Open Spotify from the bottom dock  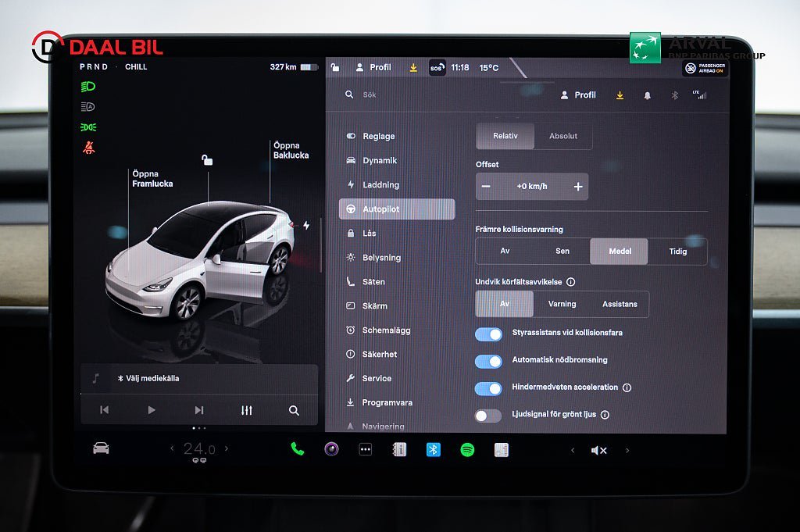pyautogui.click(x=467, y=450)
